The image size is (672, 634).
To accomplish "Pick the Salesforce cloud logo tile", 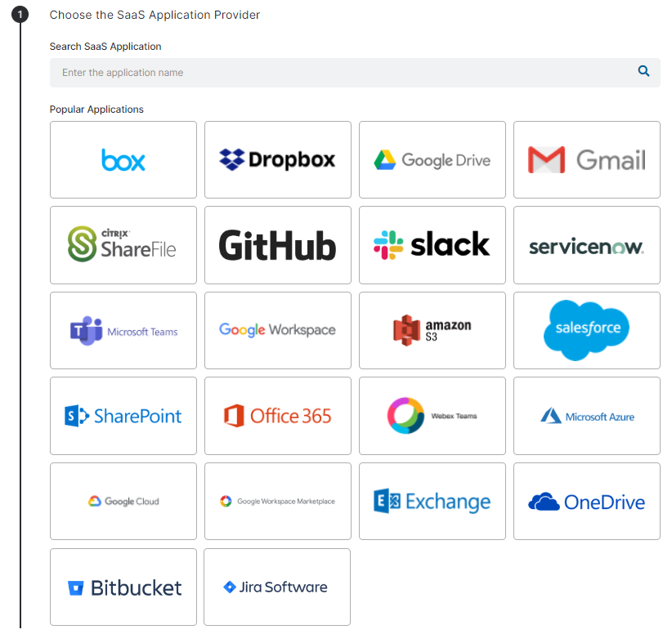I will pyautogui.click(x=586, y=330).
